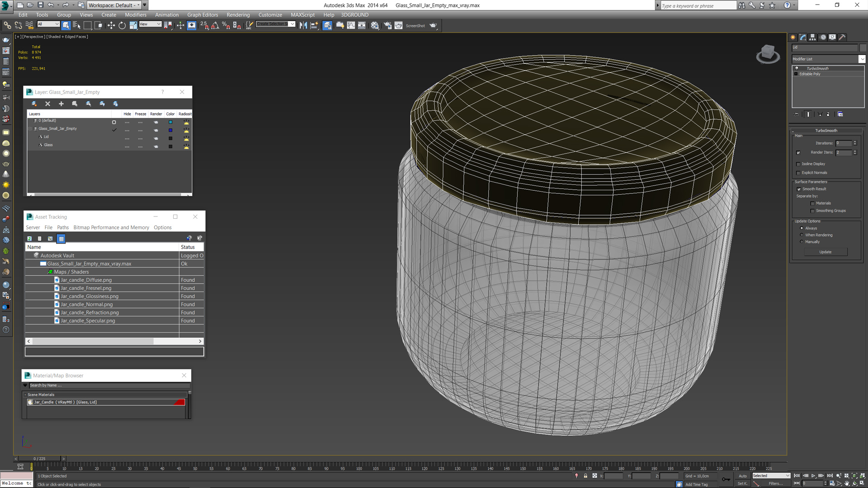Open Select by Name dialog
868x488 pixels.
click(x=76, y=25)
